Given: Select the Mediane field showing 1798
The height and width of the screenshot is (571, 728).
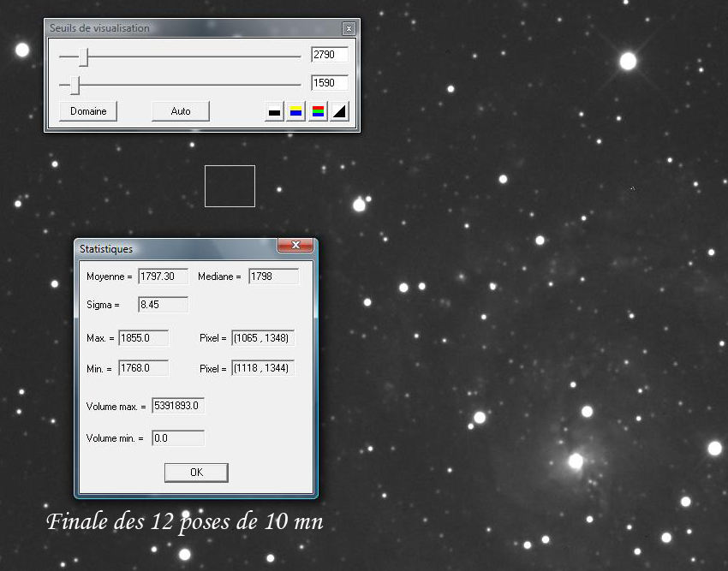Looking at the screenshot, I should [274, 276].
